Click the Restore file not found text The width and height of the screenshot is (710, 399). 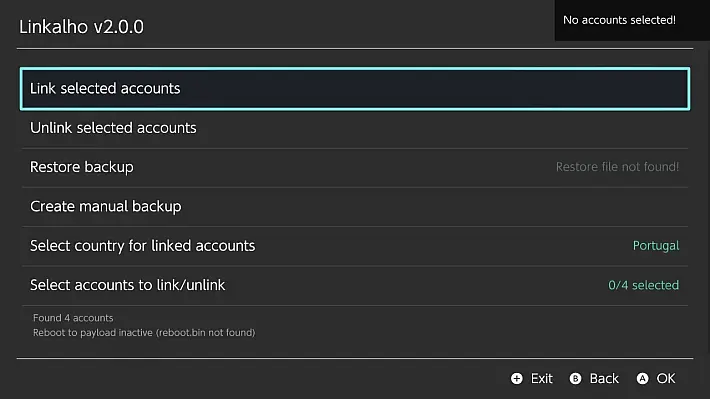(x=617, y=167)
